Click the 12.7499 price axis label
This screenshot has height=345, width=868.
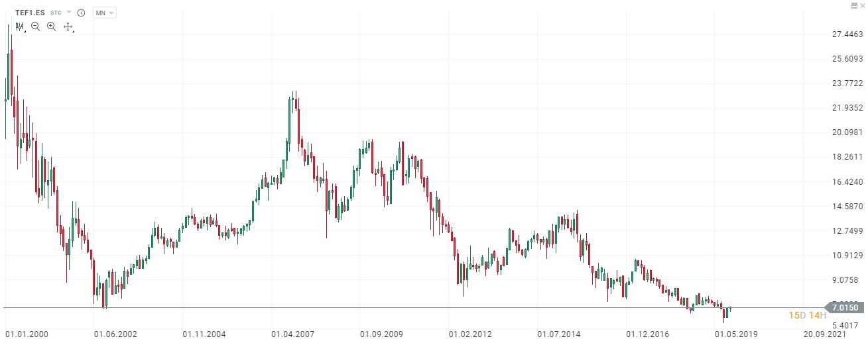coord(847,231)
